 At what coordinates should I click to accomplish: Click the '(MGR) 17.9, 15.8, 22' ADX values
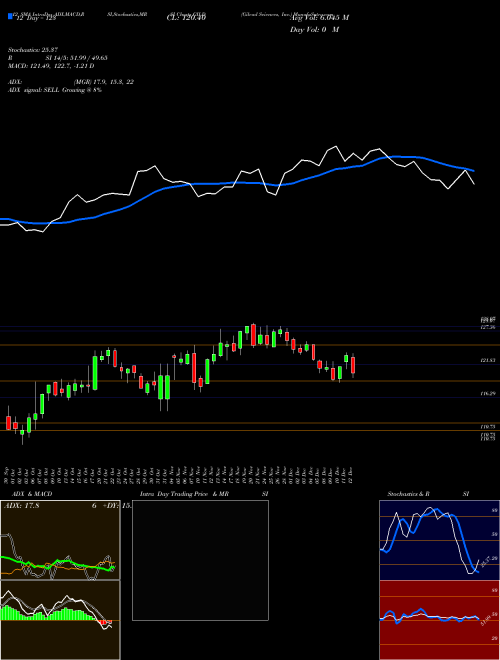pos(104,82)
